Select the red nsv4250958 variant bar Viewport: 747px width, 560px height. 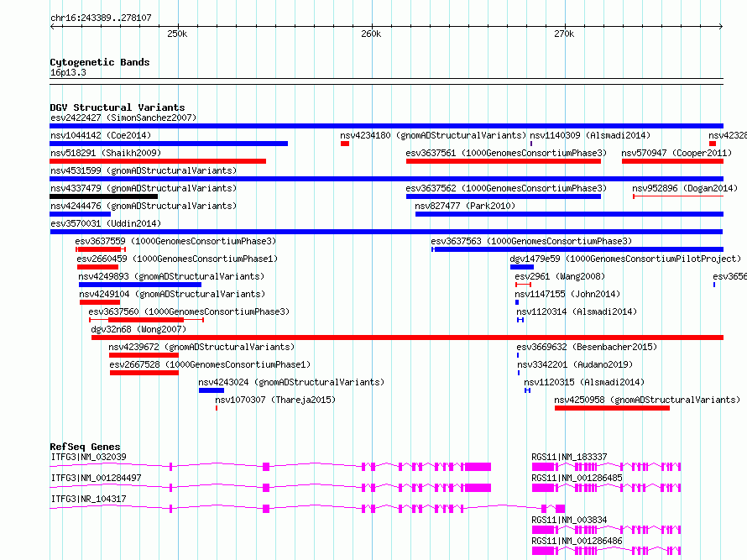pos(612,408)
